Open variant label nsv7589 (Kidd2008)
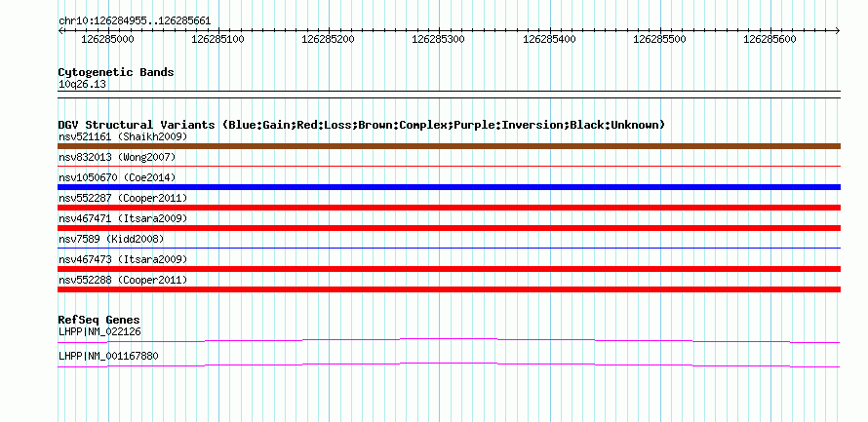 pyautogui.click(x=111, y=239)
